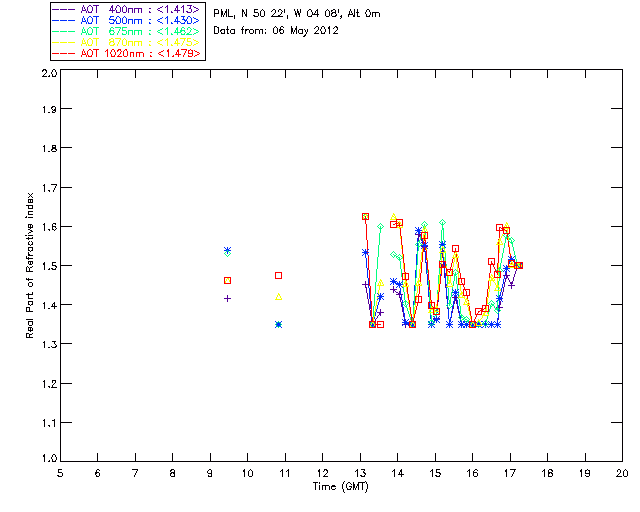Click the legend entry "AOT 870nm : <1.475>"

[x=127, y=42]
